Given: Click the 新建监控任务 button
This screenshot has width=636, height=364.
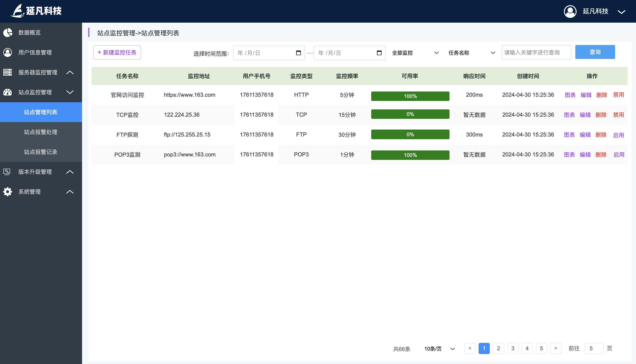Looking at the screenshot, I should tap(117, 52).
